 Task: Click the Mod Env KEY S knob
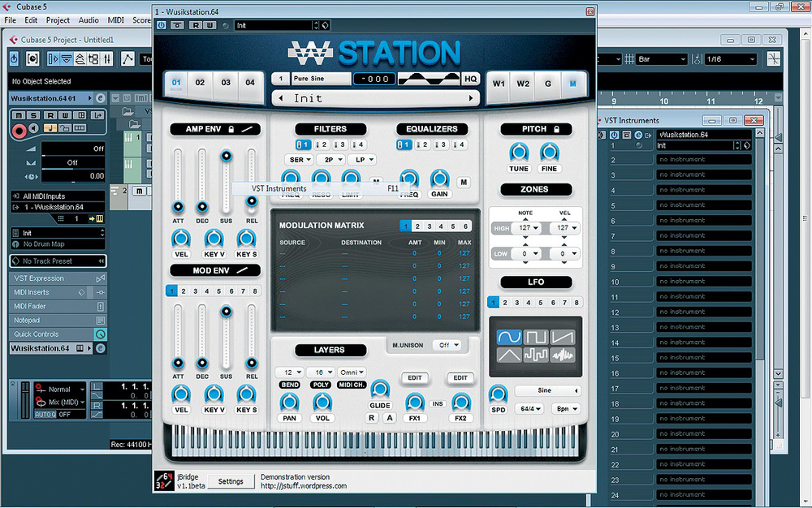coord(247,394)
